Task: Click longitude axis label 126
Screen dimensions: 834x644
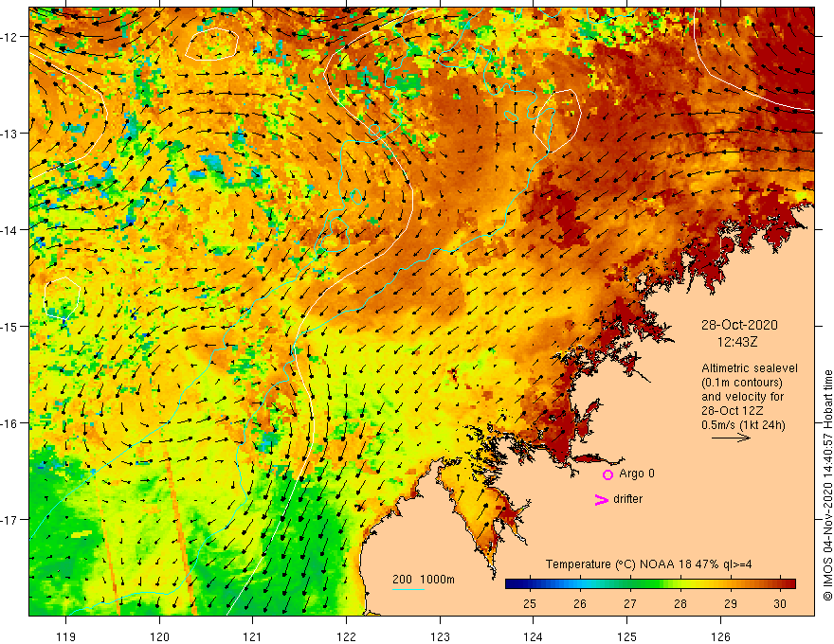Action: 720,636
